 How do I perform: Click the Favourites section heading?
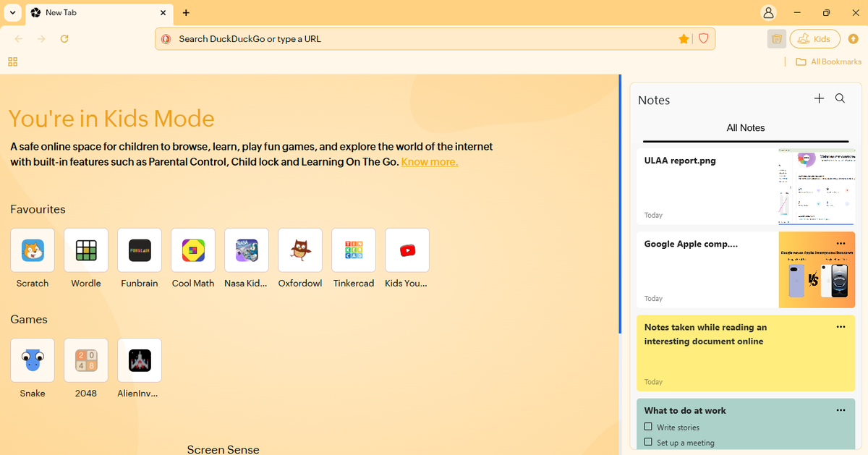tap(38, 209)
